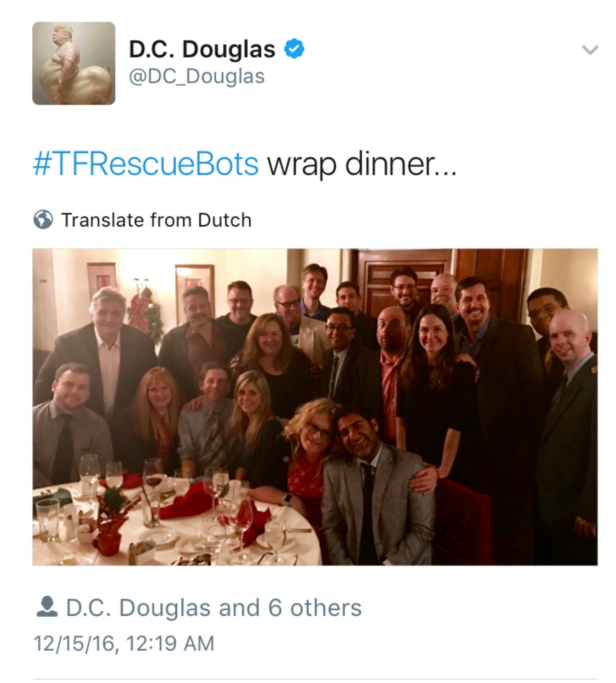This screenshot has height=683, width=616.
Task: Click the tweet text wrap dinner
Action: [362, 164]
